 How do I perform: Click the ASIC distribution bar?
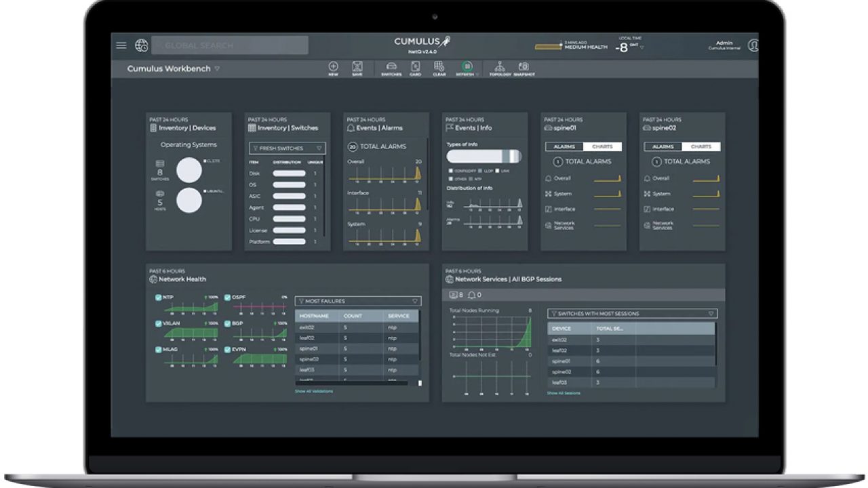tap(289, 197)
